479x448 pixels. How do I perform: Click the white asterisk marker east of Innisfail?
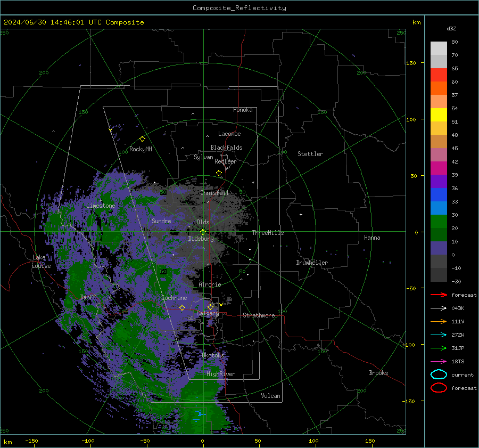pyautogui.click(x=253, y=183)
